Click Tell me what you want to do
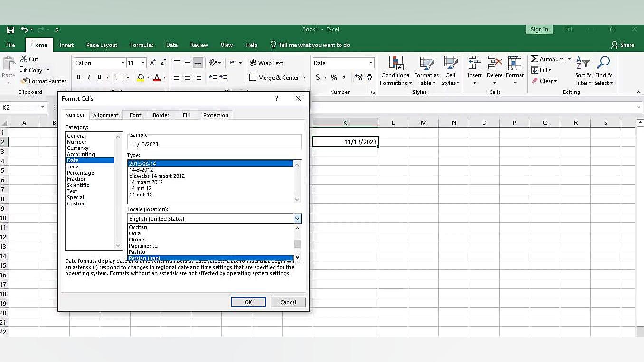The width and height of the screenshot is (644, 362). [x=310, y=45]
